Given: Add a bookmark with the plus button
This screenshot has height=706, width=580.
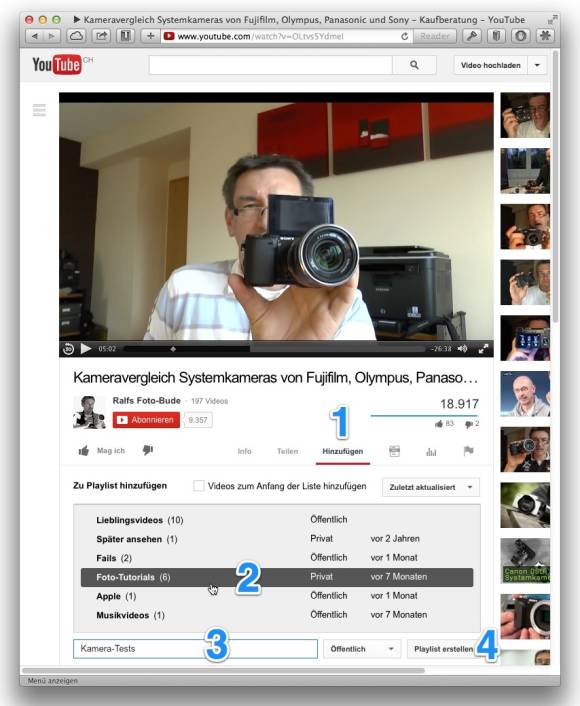Looking at the screenshot, I should click(150, 36).
